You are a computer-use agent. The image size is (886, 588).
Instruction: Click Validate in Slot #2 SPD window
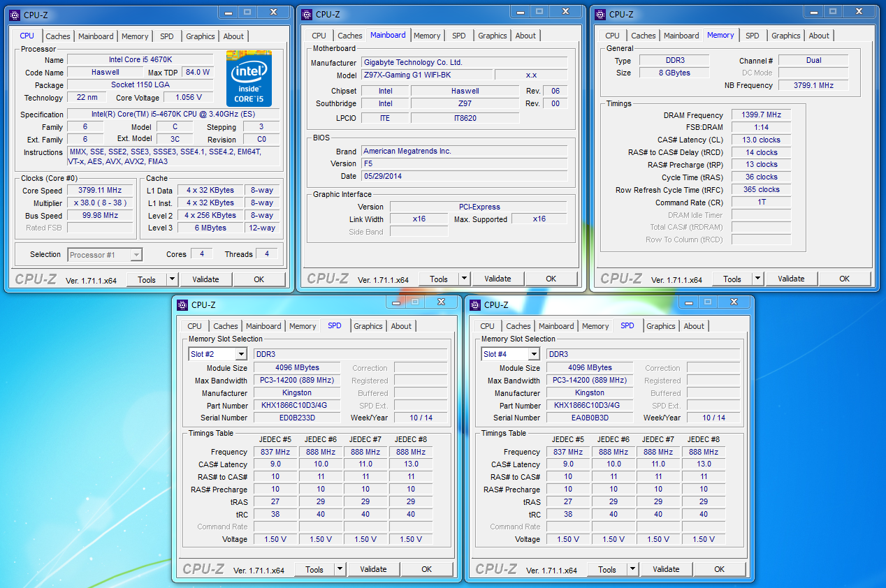click(x=373, y=569)
